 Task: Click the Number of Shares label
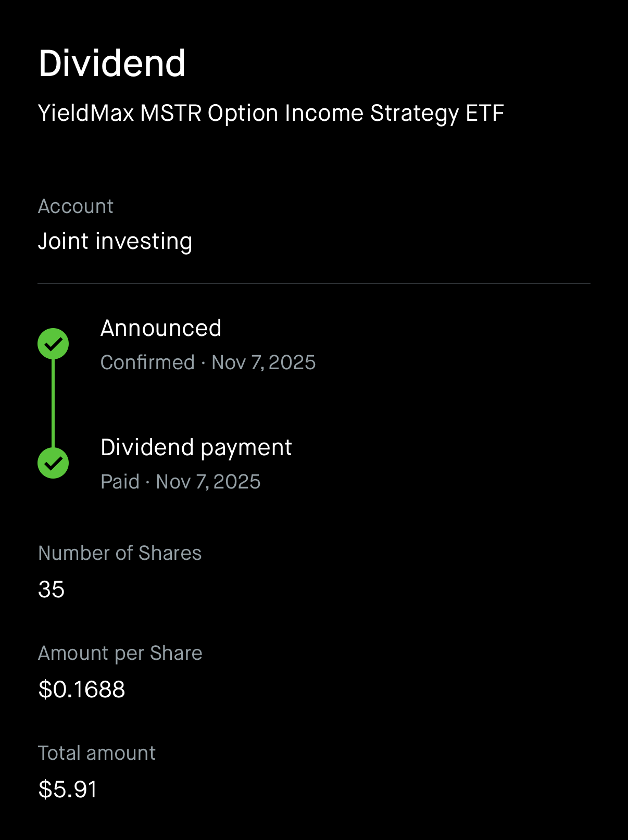tap(120, 553)
